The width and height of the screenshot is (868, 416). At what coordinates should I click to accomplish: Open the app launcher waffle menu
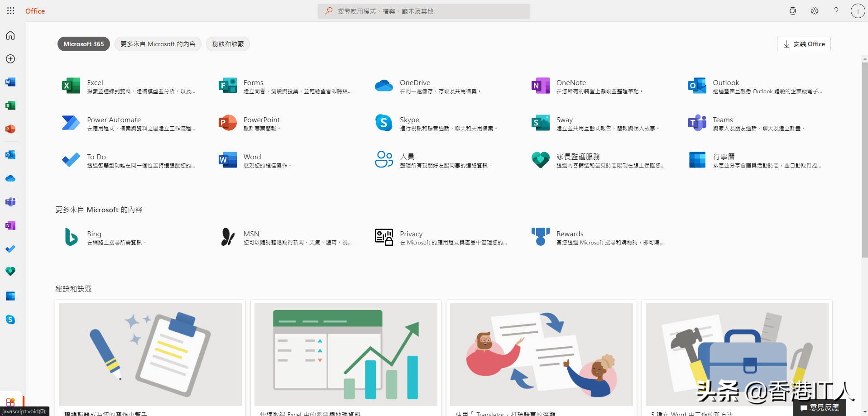pyautogui.click(x=10, y=11)
